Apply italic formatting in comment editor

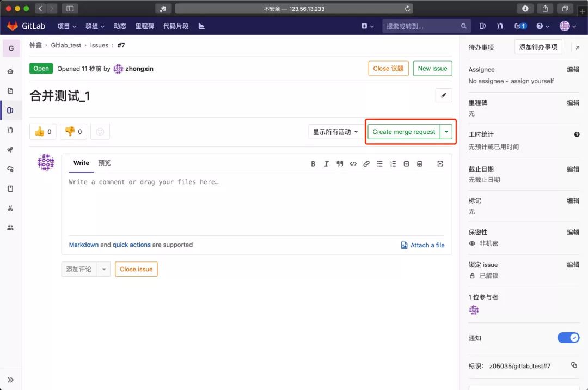pos(326,164)
